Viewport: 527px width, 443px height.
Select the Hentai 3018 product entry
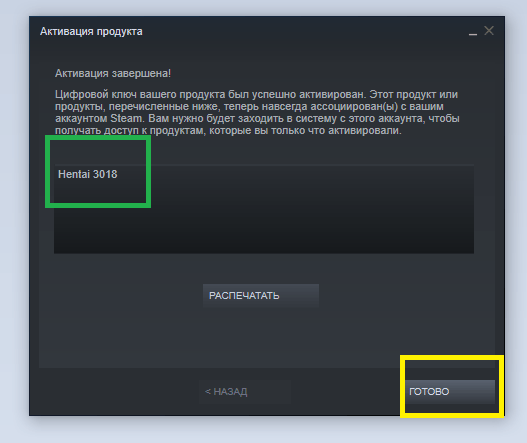coord(88,174)
